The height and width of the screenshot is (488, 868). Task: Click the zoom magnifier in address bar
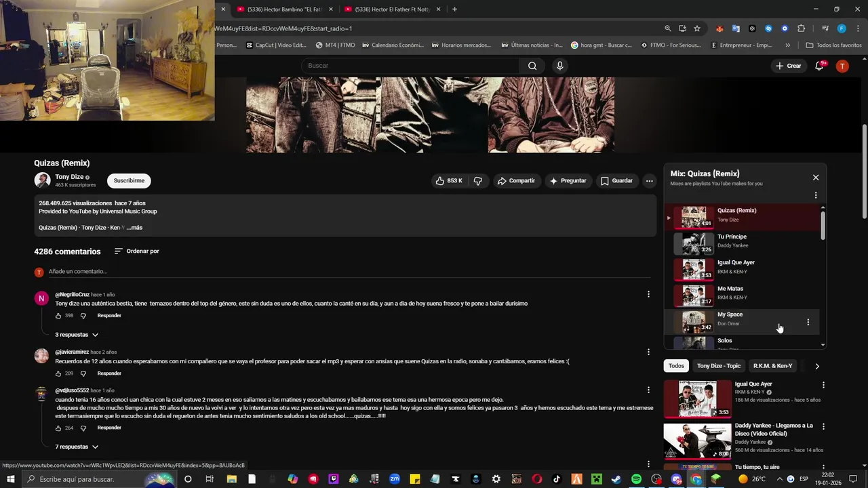(x=668, y=28)
